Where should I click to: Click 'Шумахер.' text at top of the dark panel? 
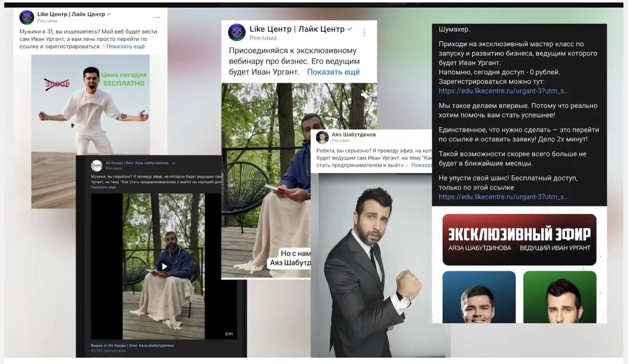455,29
